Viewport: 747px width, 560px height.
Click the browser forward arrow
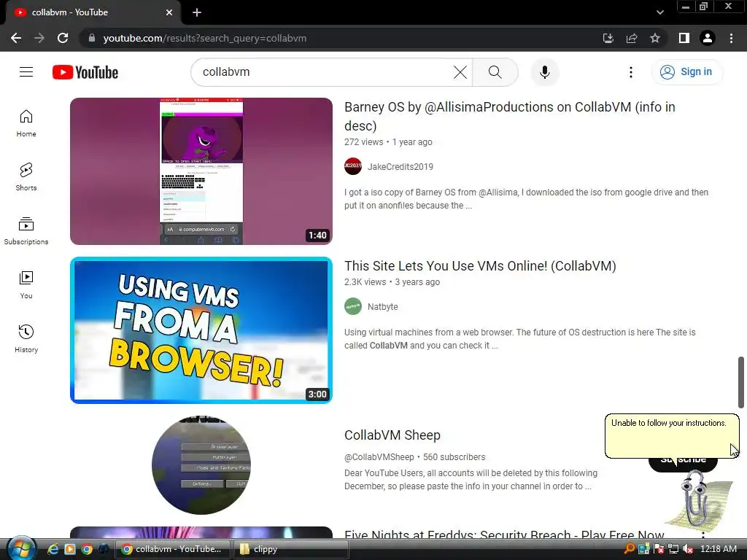[x=39, y=38]
